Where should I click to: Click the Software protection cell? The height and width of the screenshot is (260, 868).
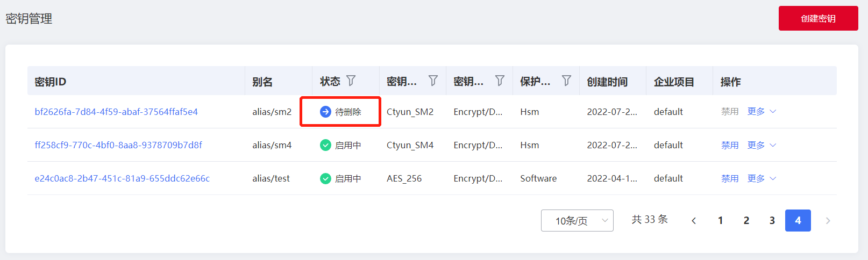click(538, 178)
